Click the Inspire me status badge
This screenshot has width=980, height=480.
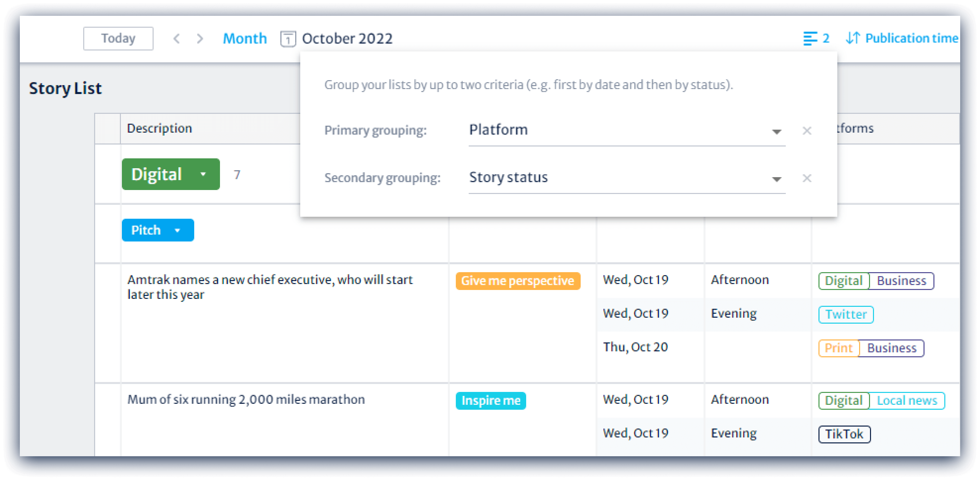click(x=491, y=400)
